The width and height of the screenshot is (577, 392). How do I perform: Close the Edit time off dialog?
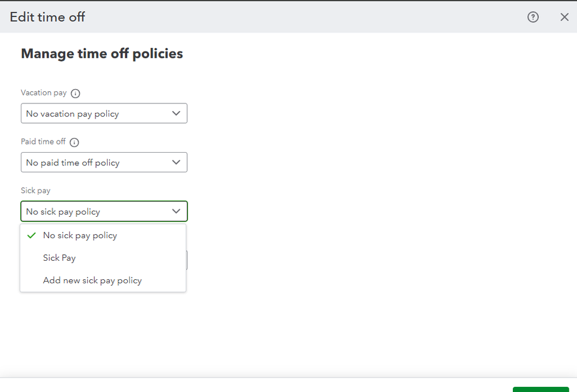click(565, 17)
